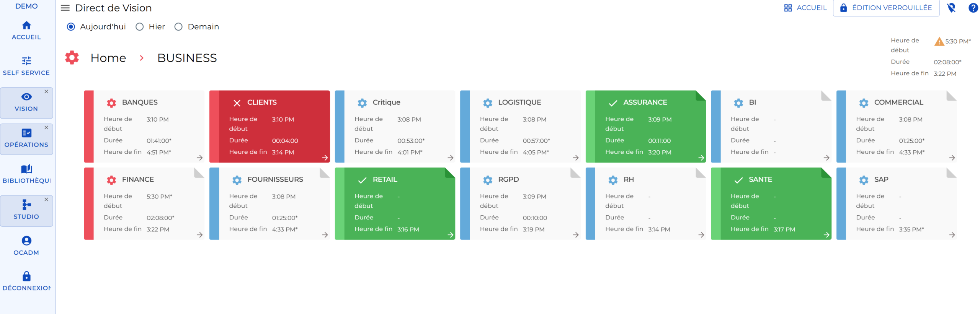Open SANTE card details arrow
The image size is (980, 314).
pyautogui.click(x=826, y=235)
